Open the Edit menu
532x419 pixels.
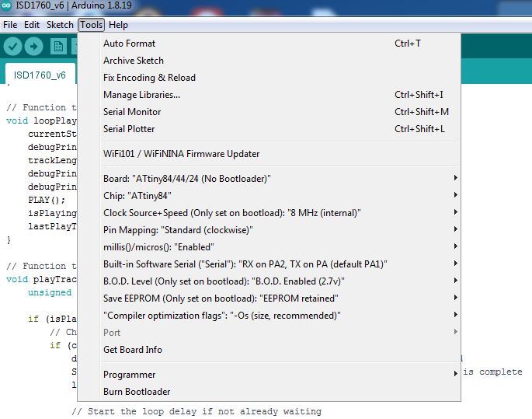coord(32,25)
